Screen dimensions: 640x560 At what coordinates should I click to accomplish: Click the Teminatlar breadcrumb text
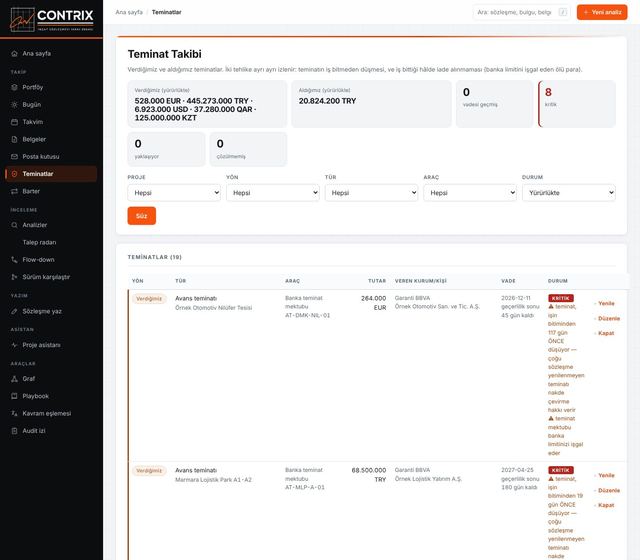click(x=167, y=12)
